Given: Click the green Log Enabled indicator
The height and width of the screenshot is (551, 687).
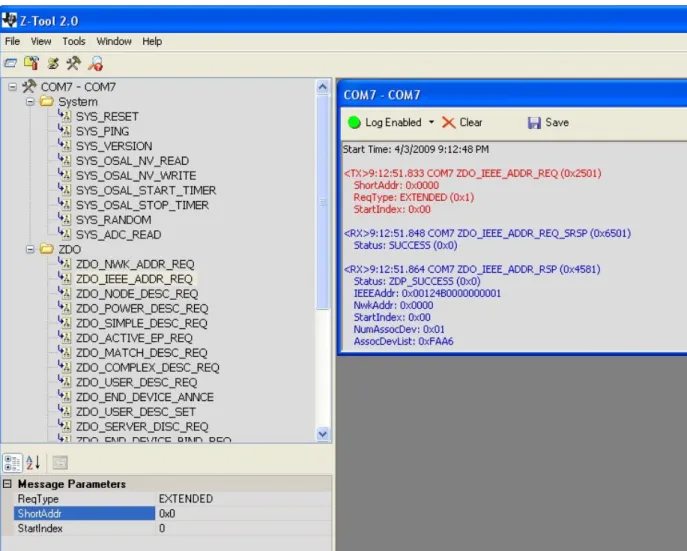Looking at the screenshot, I should pyautogui.click(x=354, y=122).
